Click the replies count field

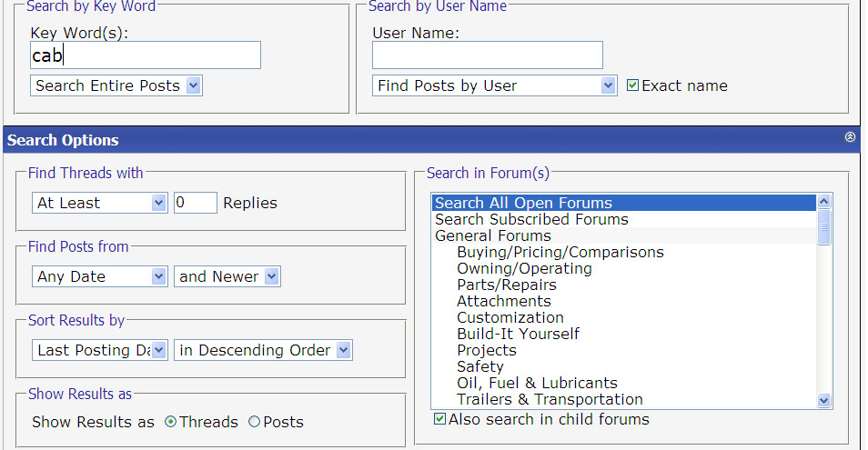pyautogui.click(x=195, y=203)
